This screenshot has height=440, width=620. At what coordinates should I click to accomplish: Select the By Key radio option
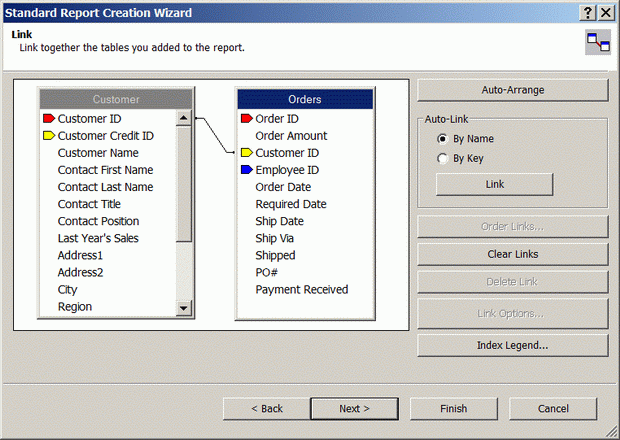click(443, 158)
